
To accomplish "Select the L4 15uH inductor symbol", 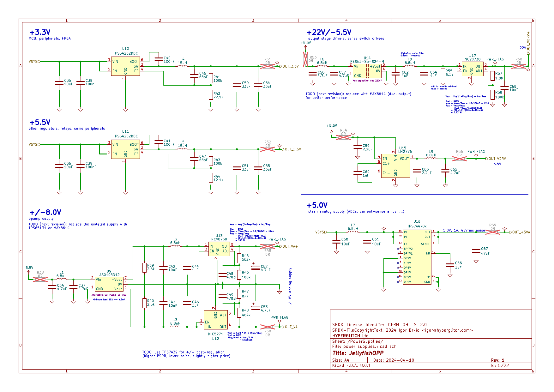I will [182, 66].
